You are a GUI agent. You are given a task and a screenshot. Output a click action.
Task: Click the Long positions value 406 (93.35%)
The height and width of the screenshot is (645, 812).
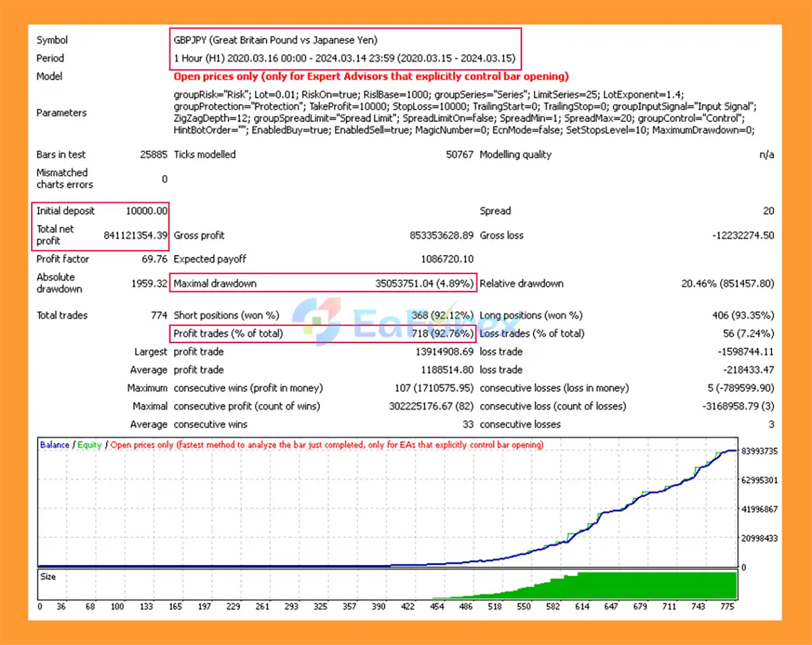click(x=743, y=315)
